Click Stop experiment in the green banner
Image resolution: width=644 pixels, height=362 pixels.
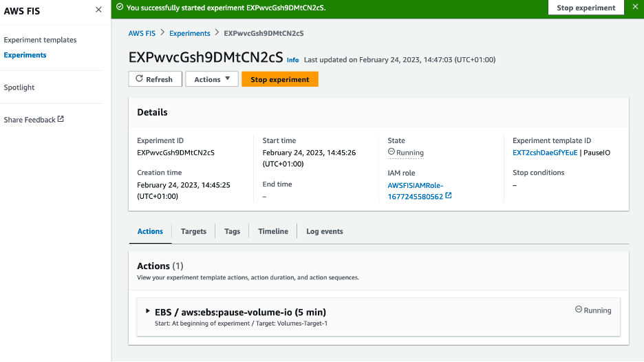(x=586, y=8)
